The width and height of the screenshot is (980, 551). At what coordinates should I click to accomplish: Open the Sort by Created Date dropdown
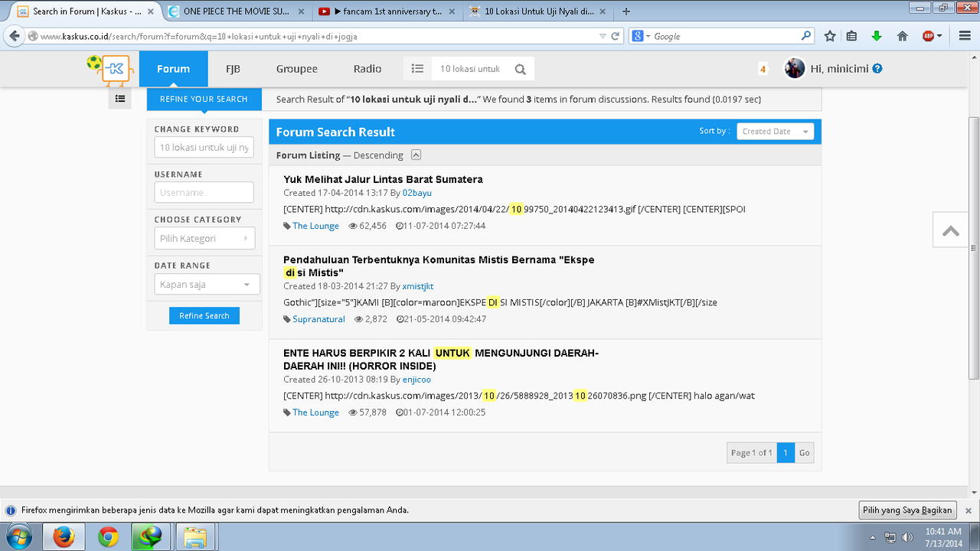pyautogui.click(x=775, y=132)
